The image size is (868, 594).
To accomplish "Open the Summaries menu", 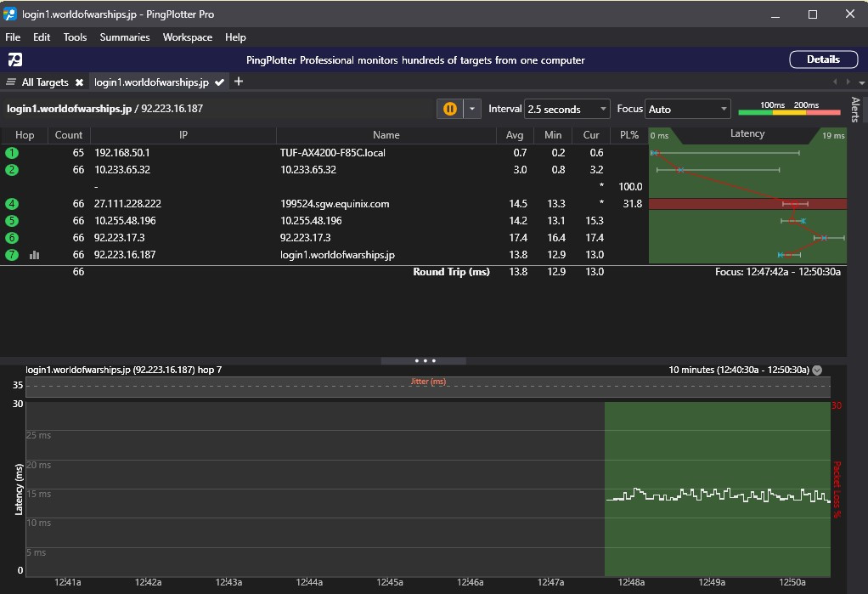I will click(x=125, y=37).
